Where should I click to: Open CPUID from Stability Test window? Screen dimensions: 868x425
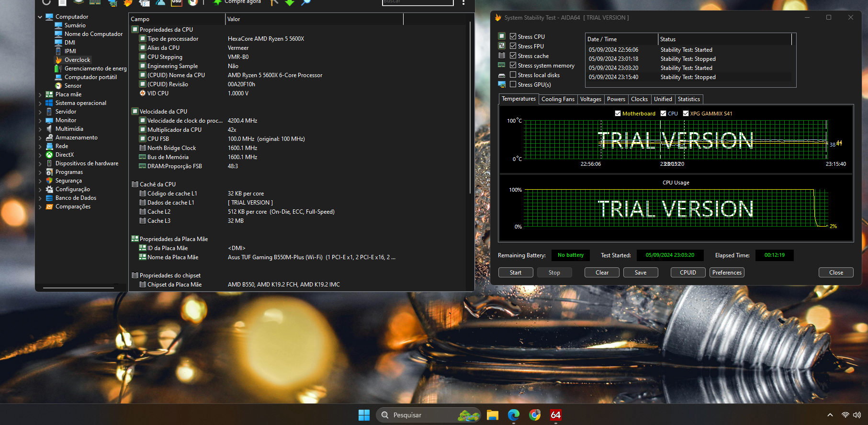coord(688,273)
